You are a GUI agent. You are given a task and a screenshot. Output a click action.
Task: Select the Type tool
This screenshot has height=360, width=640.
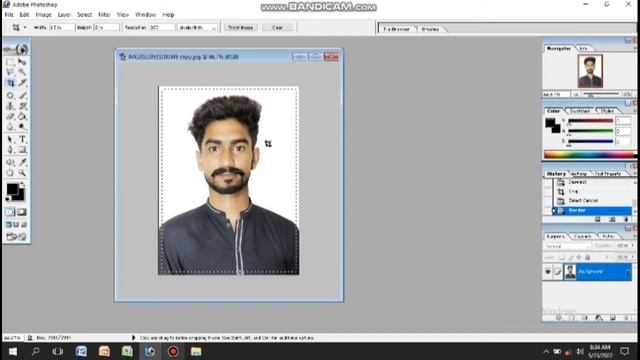tap(22, 140)
